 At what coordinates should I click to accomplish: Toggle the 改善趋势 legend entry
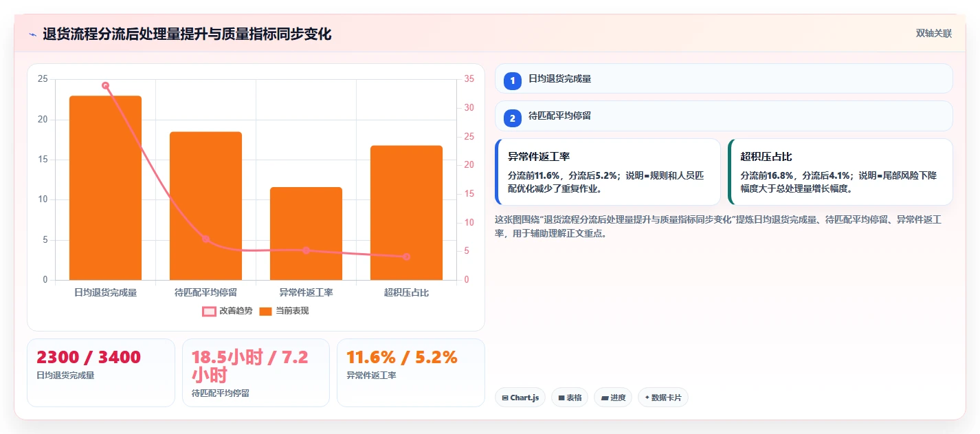click(x=227, y=311)
